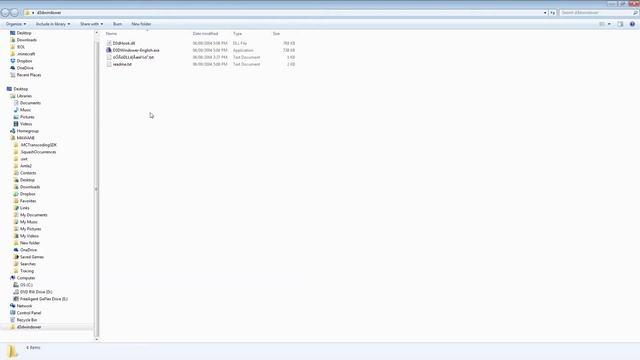
Task: Open the Recycle Bin in the tree
Action: tap(27, 320)
